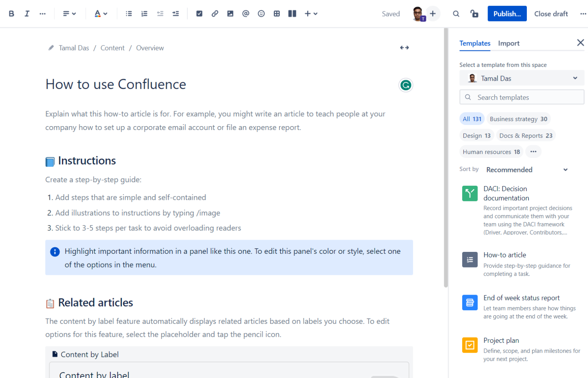This screenshot has width=588, height=378.
Task: Open the Overview breadcrumb link
Action: click(150, 48)
